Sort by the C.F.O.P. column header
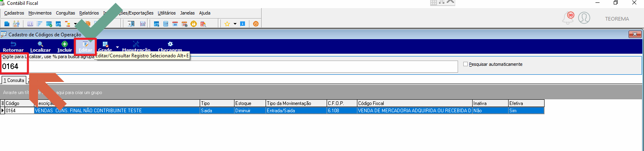 pyautogui.click(x=342, y=103)
